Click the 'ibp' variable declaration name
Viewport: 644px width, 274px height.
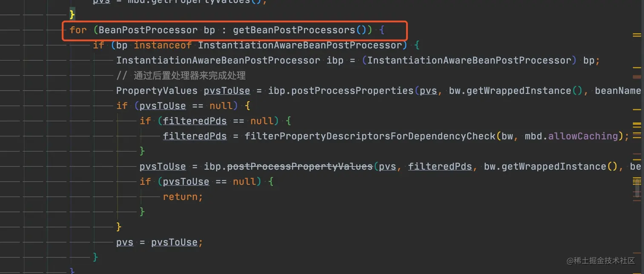click(335, 60)
